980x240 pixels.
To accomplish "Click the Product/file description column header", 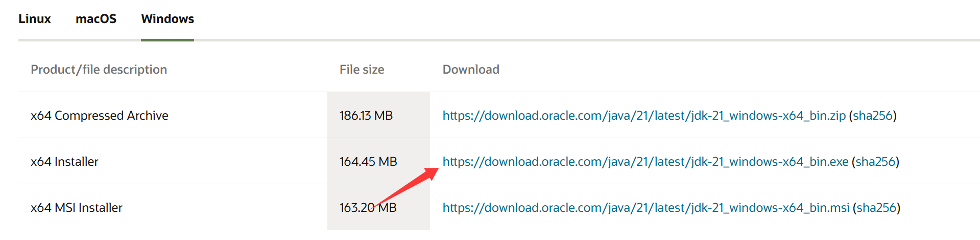I will click(x=99, y=70).
